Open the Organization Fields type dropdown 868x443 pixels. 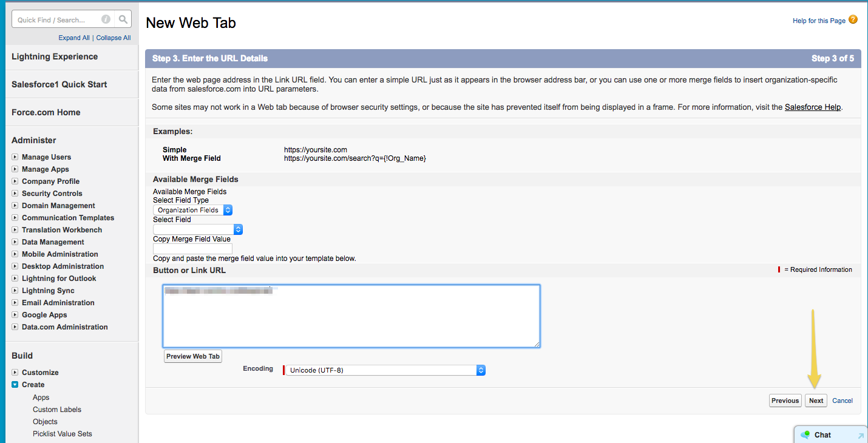pyautogui.click(x=192, y=210)
